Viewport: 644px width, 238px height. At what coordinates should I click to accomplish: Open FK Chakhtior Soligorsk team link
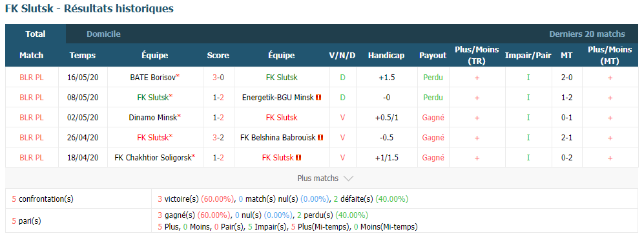click(x=153, y=157)
